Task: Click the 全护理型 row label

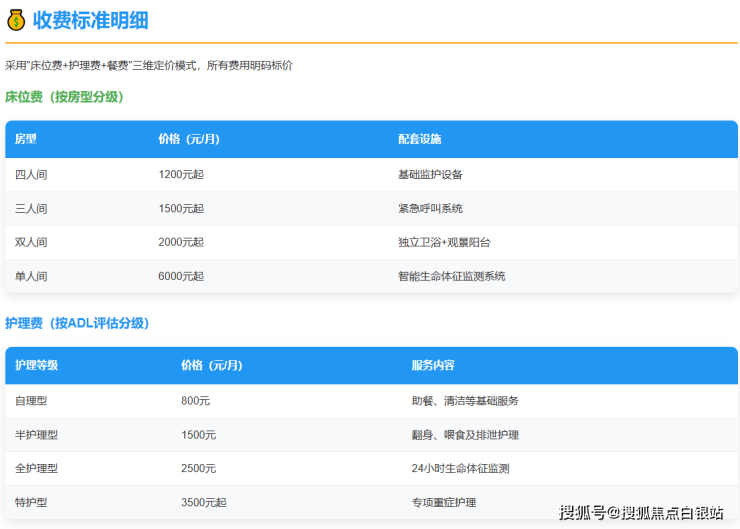Action: [x=37, y=468]
